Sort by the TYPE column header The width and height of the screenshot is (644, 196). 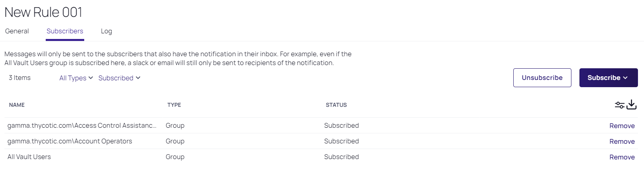pos(174,105)
